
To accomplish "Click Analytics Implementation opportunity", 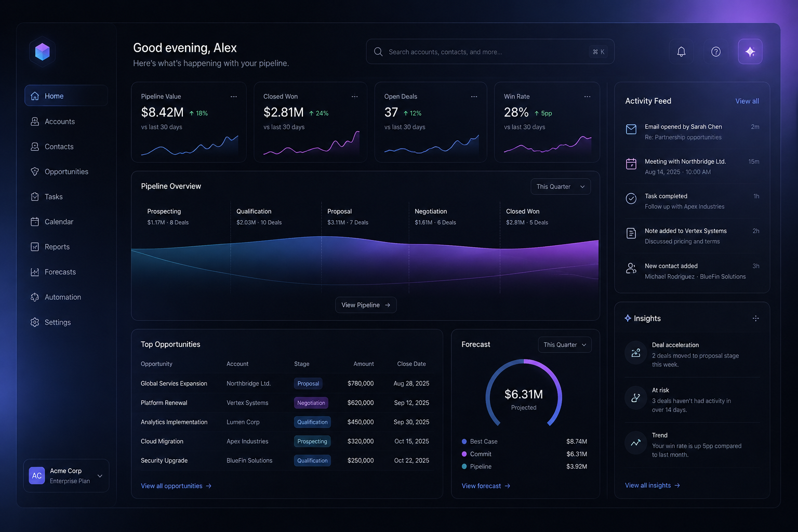I will coord(174,422).
